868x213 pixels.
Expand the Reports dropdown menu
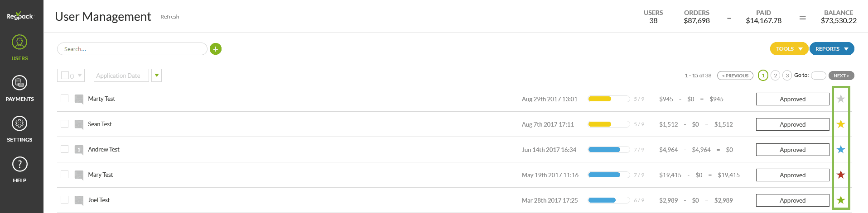tap(831, 49)
